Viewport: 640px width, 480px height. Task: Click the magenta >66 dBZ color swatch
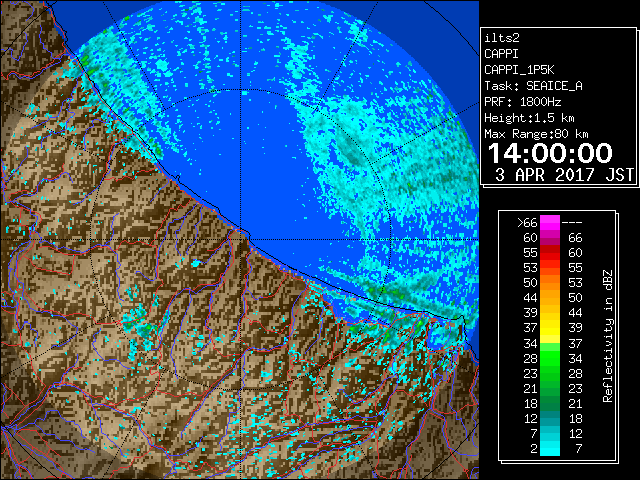[550, 222]
